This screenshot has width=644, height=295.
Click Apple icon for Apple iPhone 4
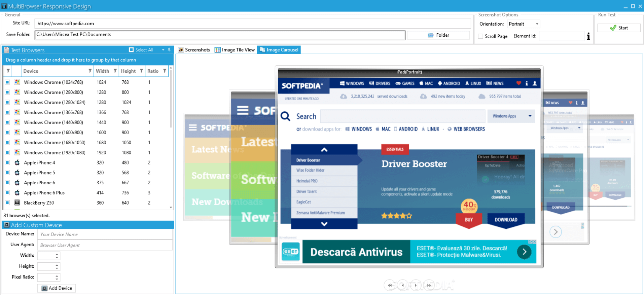pyautogui.click(x=17, y=162)
